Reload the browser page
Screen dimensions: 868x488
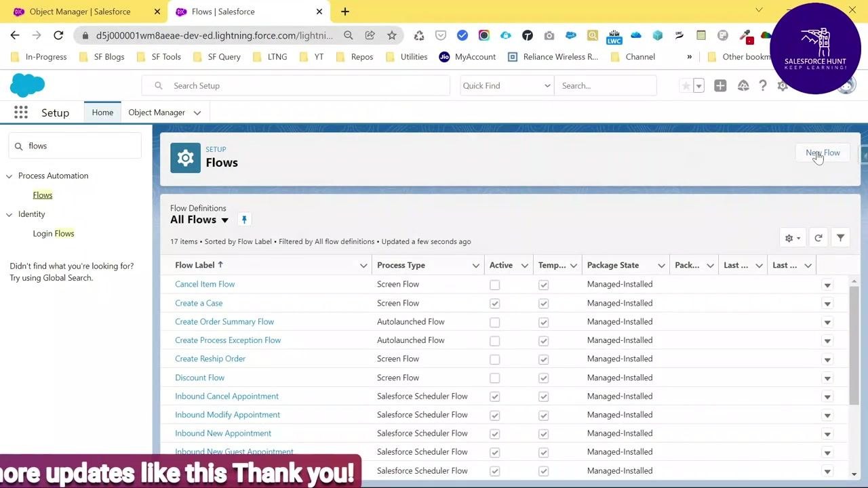point(58,35)
